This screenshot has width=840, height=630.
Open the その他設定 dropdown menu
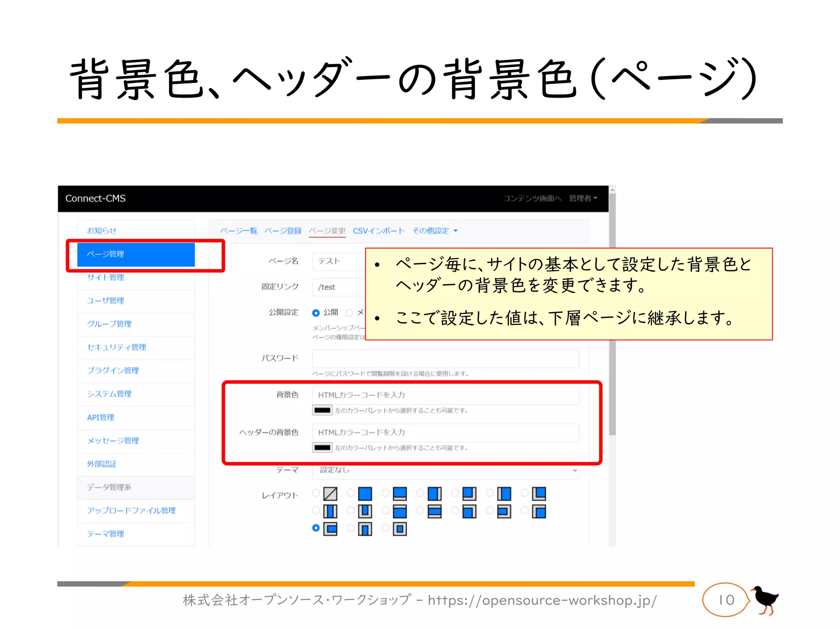(x=435, y=231)
